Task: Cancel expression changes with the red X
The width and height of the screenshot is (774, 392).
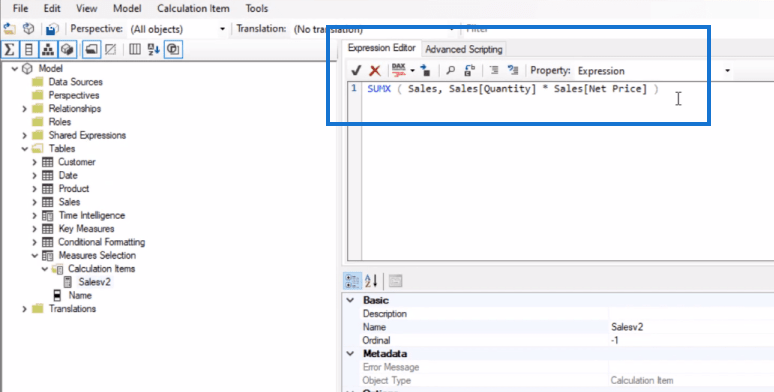Action: [x=375, y=71]
